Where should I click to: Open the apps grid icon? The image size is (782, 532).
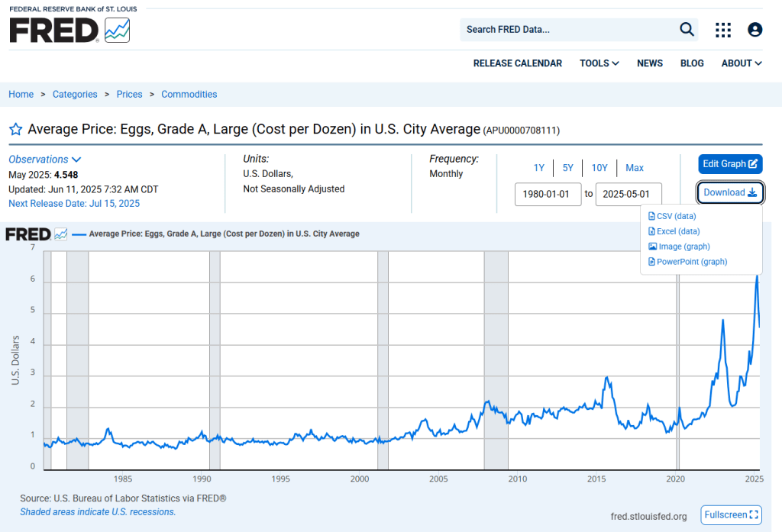pyautogui.click(x=722, y=30)
